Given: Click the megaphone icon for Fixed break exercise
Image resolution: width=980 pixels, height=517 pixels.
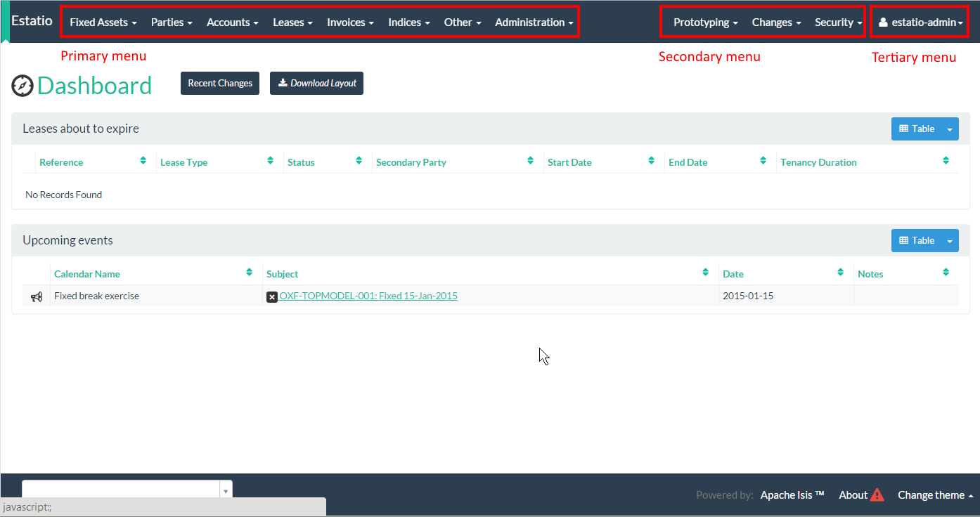Looking at the screenshot, I should click(37, 296).
